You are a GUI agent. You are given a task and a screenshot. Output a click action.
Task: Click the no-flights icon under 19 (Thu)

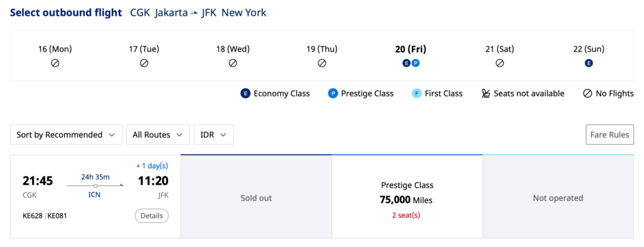click(x=322, y=64)
